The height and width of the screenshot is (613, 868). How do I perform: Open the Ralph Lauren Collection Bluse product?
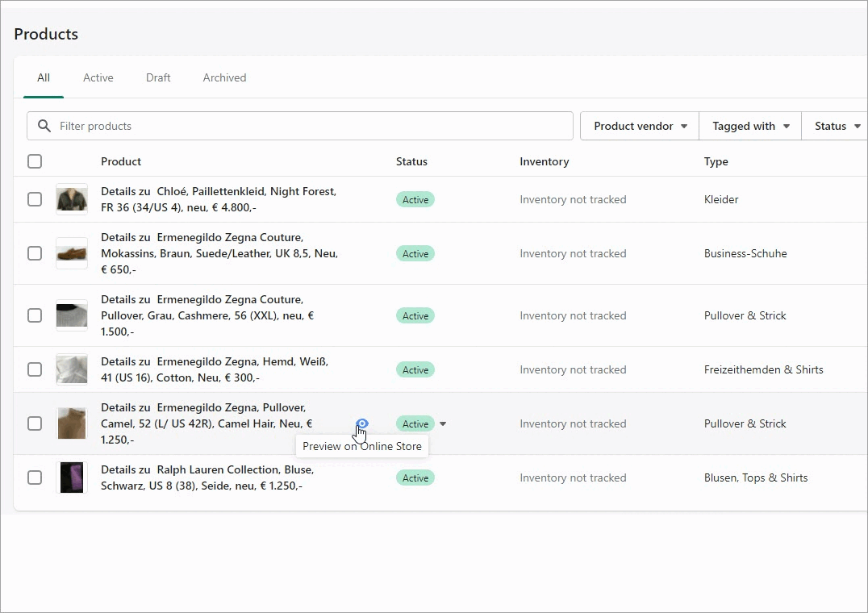(x=207, y=477)
